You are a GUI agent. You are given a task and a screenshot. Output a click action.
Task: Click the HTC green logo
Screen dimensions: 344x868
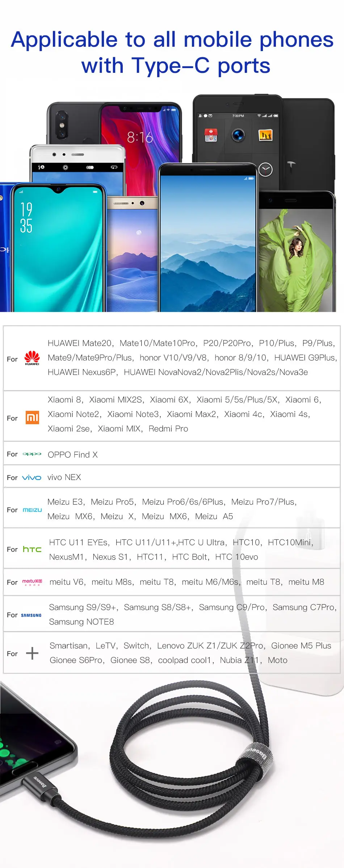[x=32, y=549]
